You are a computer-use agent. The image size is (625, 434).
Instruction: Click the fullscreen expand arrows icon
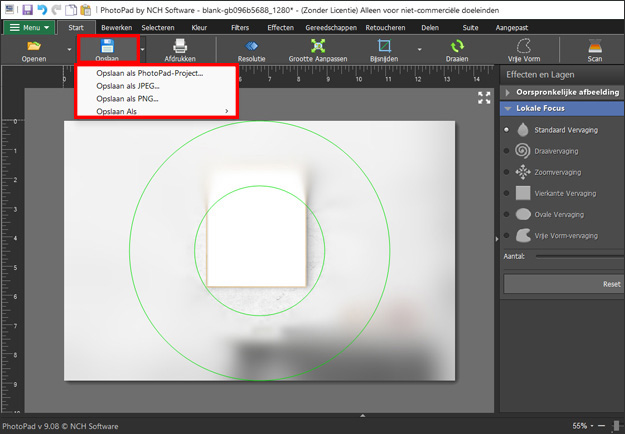coord(484,98)
